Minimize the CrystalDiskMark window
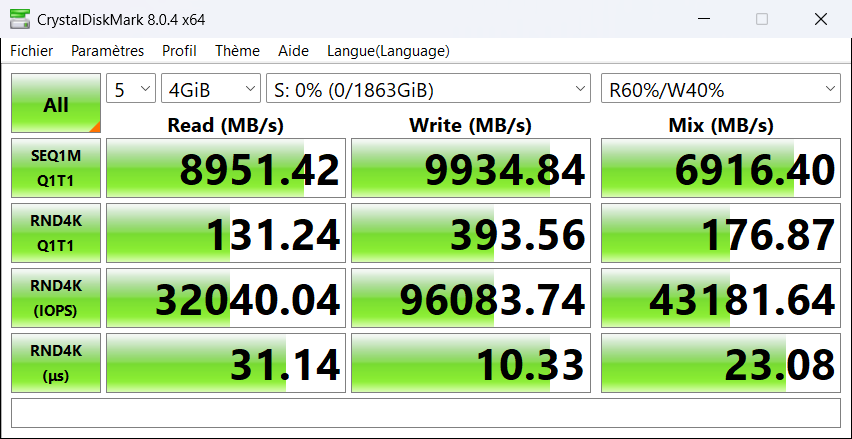The image size is (852, 439). pyautogui.click(x=707, y=19)
